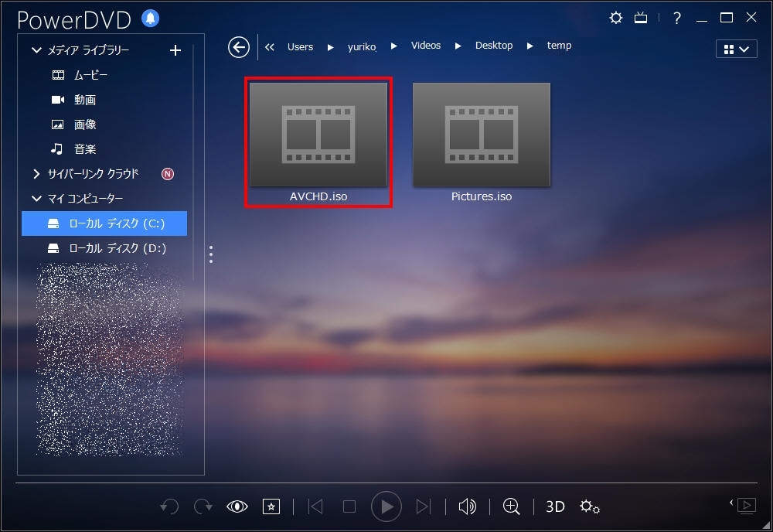Open PowerDVD settings gear icon
Viewport: 773px width, 532px height.
pyautogui.click(x=616, y=19)
